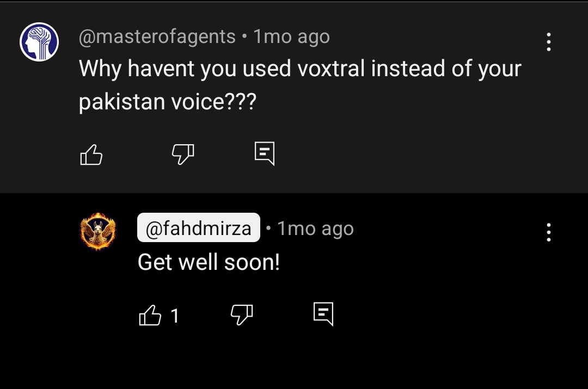This screenshot has height=389, width=588.
Task: Tap the word "voxtral" in the comment
Action: (331, 69)
